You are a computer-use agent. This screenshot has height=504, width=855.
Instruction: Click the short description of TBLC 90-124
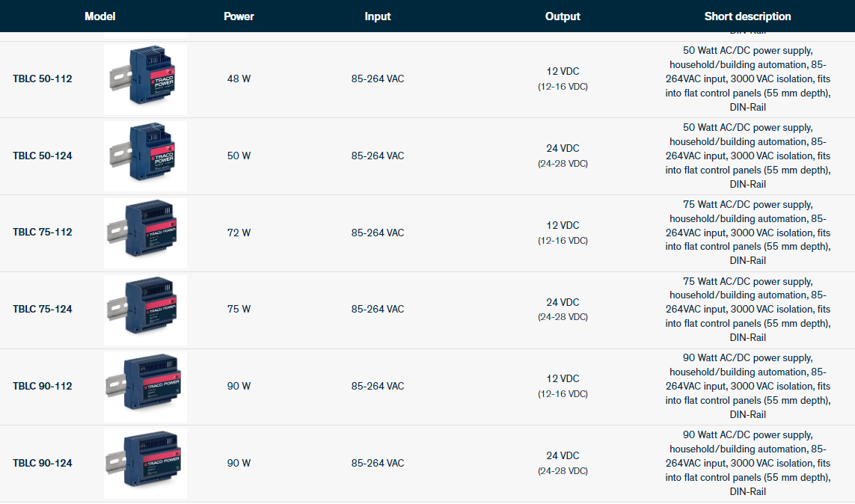747,463
